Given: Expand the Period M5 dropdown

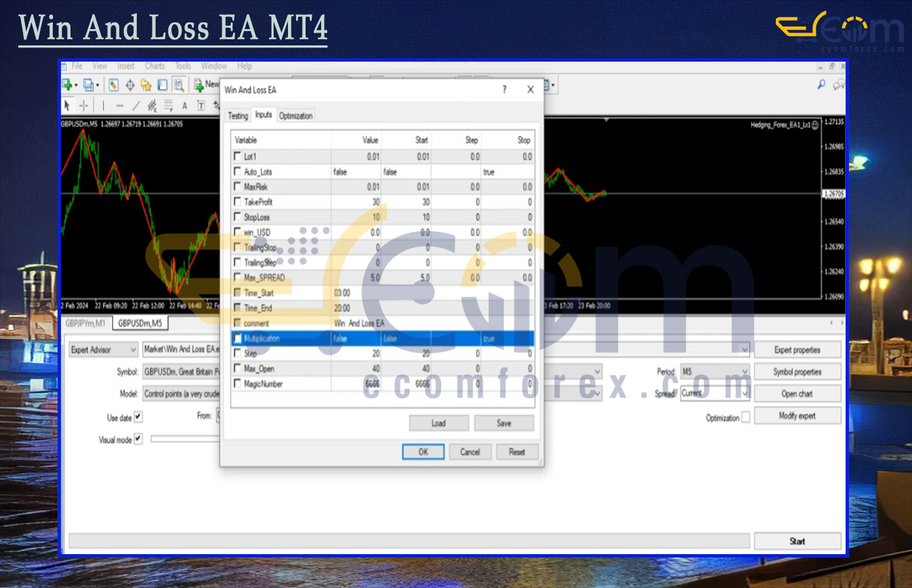Looking at the screenshot, I should click(x=714, y=372).
